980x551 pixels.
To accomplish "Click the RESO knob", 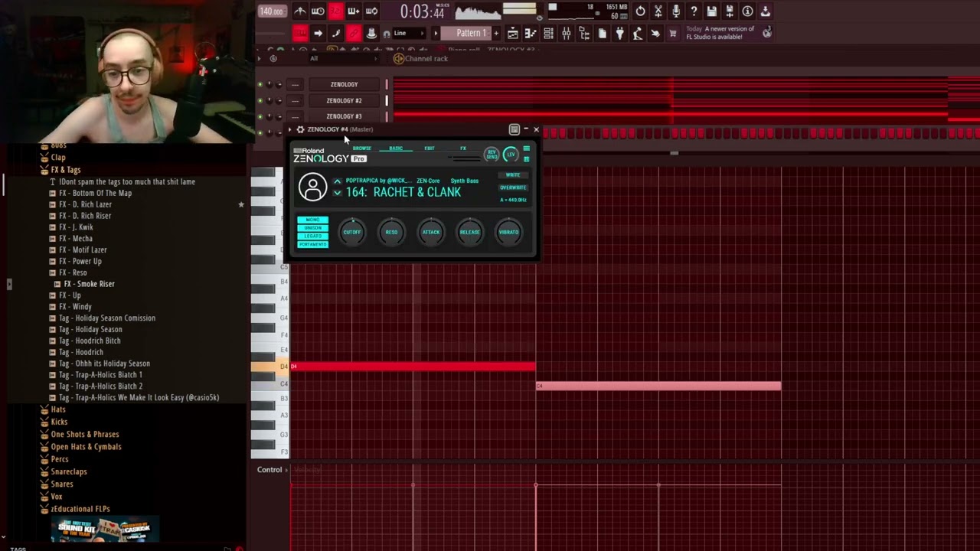I will coord(391,232).
